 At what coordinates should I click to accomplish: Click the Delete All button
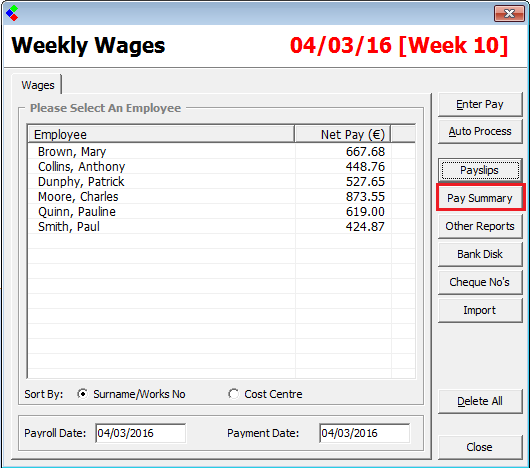point(480,401)
